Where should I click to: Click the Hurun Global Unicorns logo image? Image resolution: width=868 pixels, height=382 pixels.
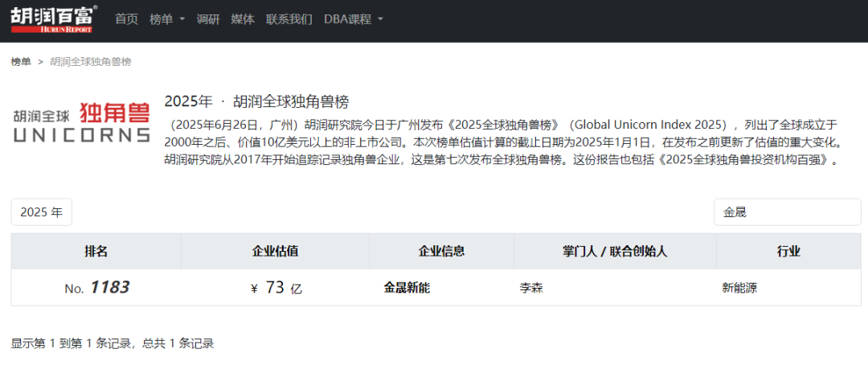pos(81,122)
